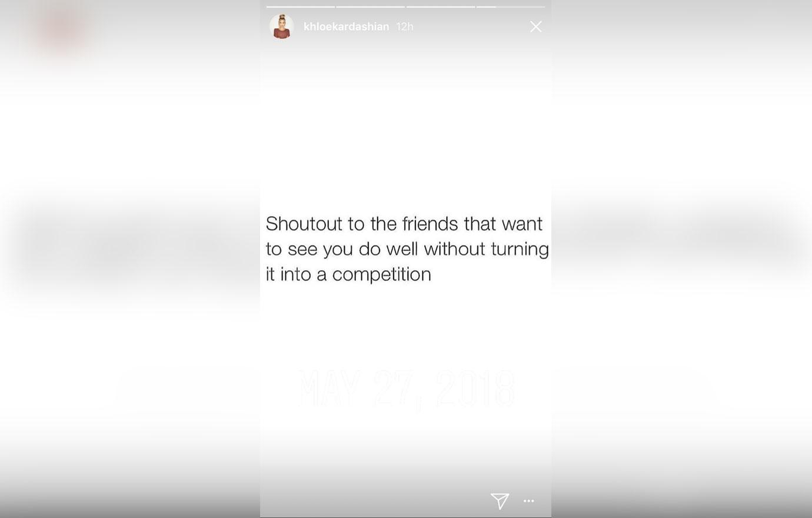Tap the word Shoutout in the story text

click(x=304, y=224)
